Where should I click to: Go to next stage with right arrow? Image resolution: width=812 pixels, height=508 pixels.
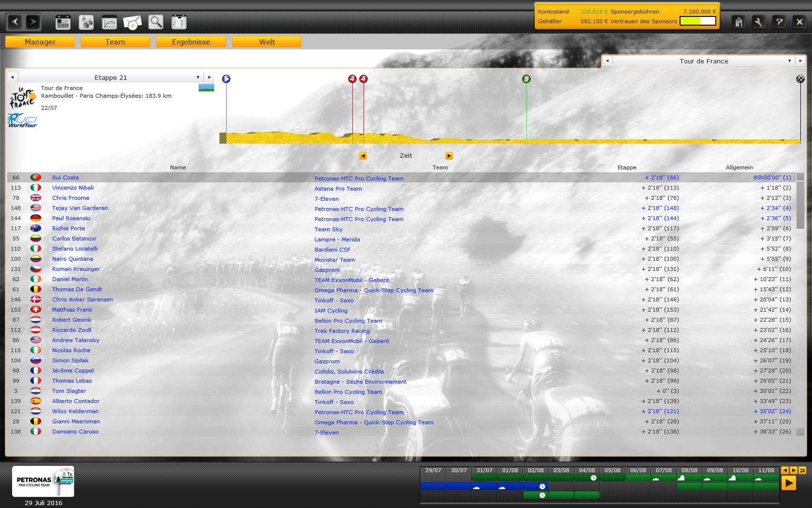[x=209, y=77]
